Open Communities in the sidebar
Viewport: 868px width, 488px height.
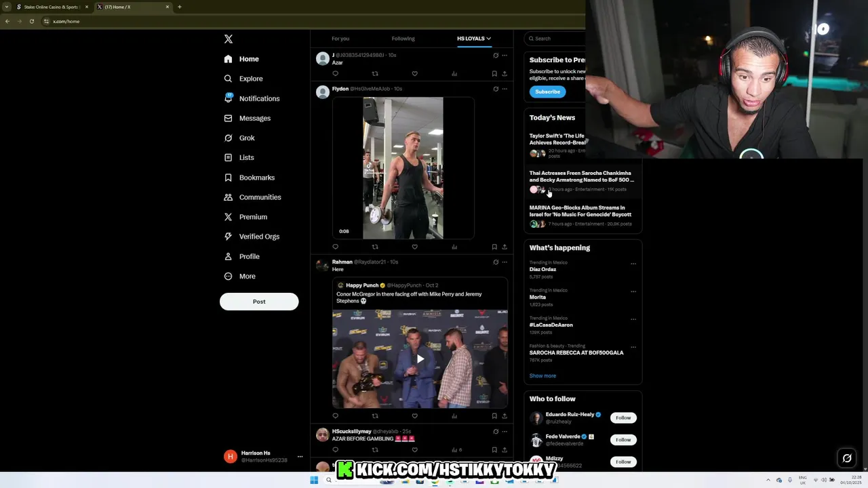(x=252, y=197)
